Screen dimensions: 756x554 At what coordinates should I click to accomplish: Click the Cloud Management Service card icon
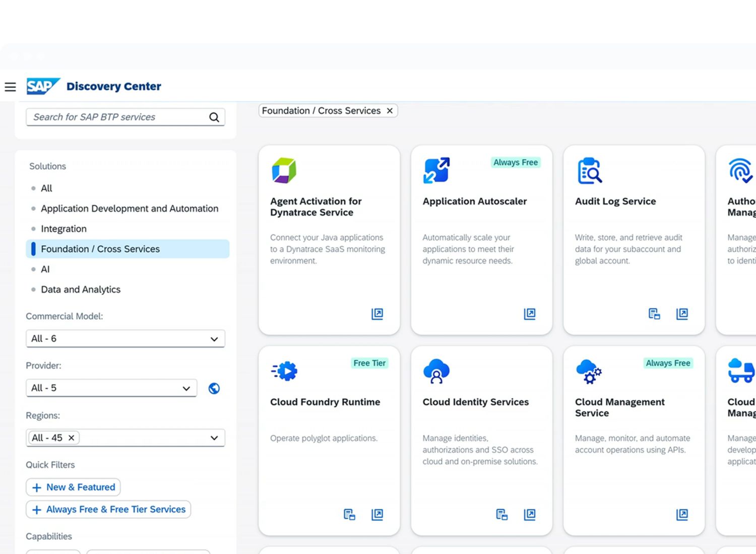click(589, 371)
